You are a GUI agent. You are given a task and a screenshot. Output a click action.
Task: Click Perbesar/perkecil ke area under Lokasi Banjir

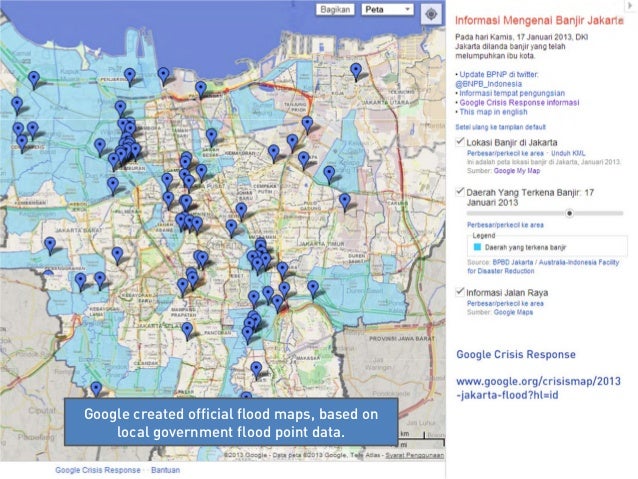click(505, 153)
